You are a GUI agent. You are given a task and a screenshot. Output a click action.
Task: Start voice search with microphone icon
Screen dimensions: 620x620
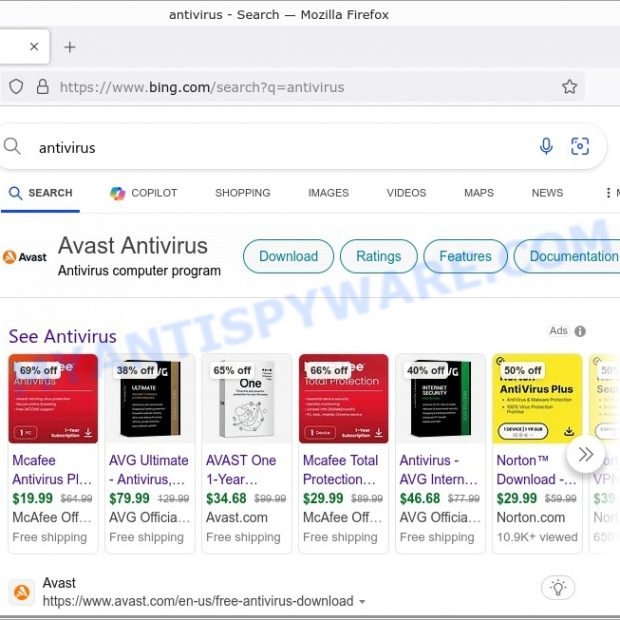[546, 146]
